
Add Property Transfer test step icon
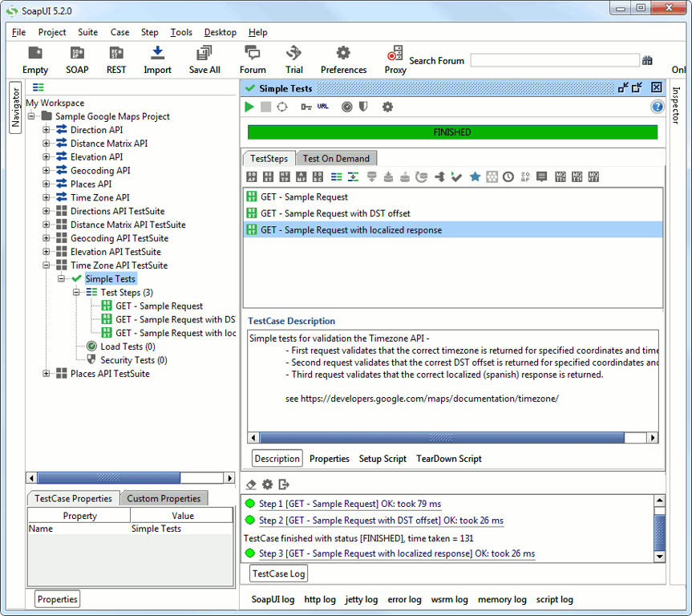point(353,177)
